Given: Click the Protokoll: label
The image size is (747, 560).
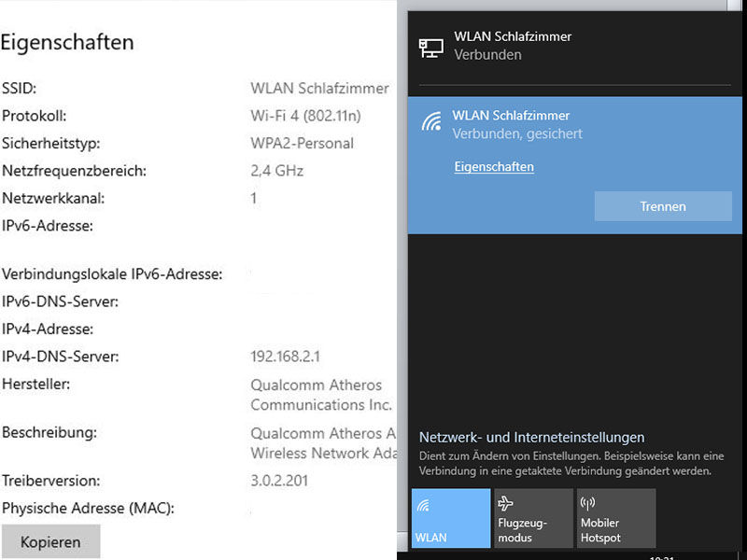Looking at the screenshot, I should click(35, 116).
